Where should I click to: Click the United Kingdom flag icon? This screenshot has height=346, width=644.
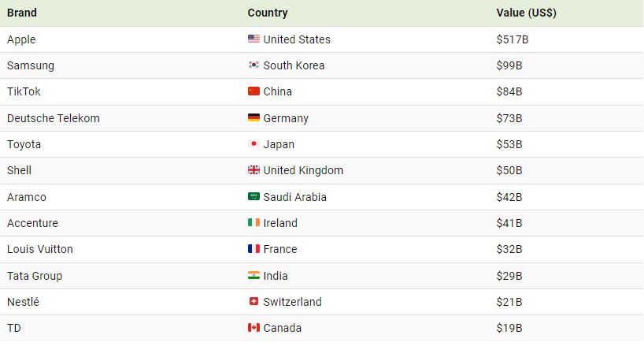tap(254, 170)
